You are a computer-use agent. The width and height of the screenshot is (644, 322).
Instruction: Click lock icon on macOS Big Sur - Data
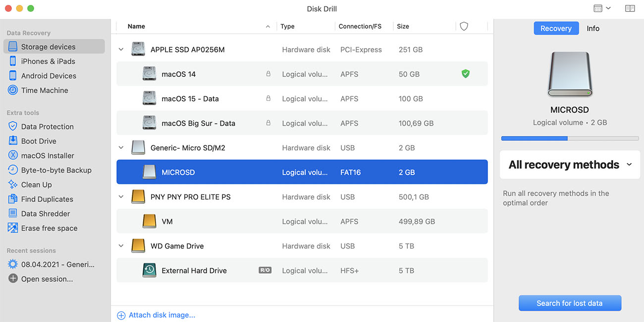[268, 123]
